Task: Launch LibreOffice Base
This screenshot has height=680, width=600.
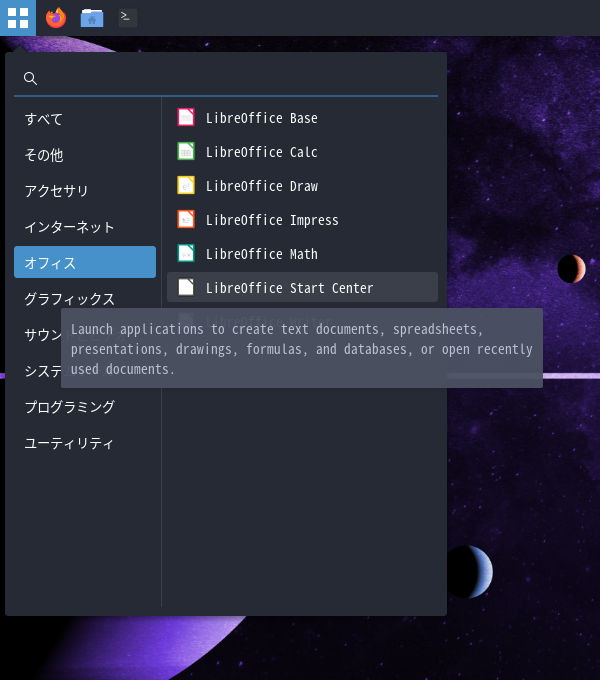Action: [x=302, y=118]
